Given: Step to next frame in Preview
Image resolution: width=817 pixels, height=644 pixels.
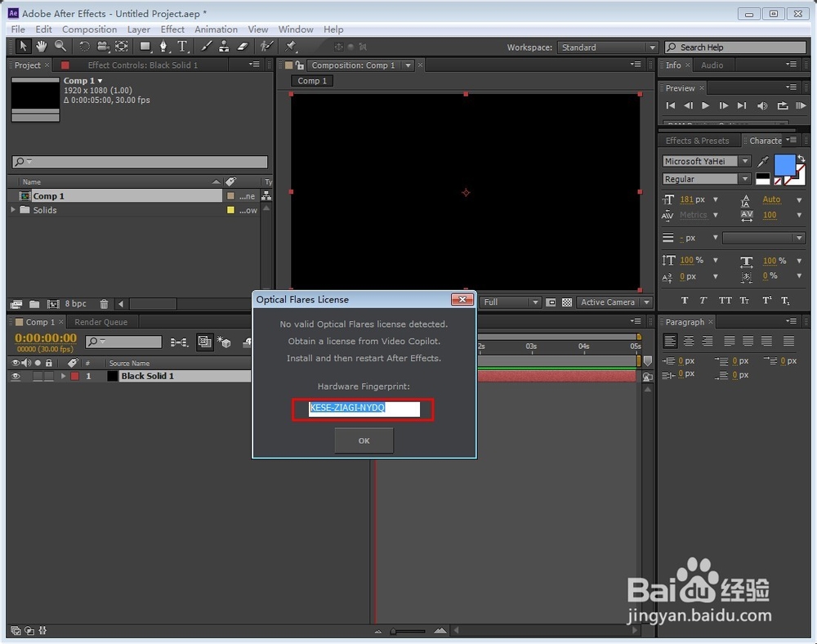Looking at the screenshot, I should [723, 105].
